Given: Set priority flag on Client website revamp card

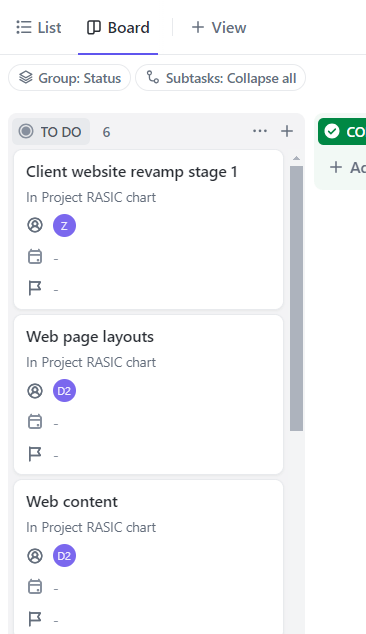Looking at the screenshot, I should tap(35, 288).
